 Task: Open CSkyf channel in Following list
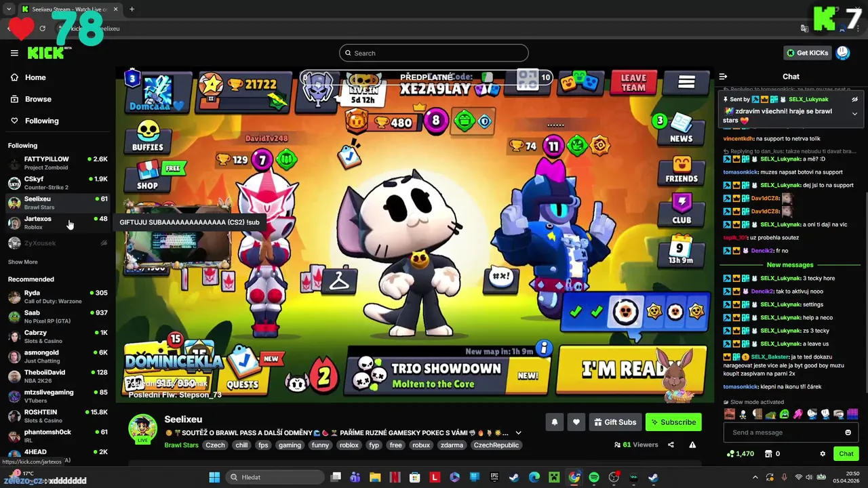pos(57,183)
